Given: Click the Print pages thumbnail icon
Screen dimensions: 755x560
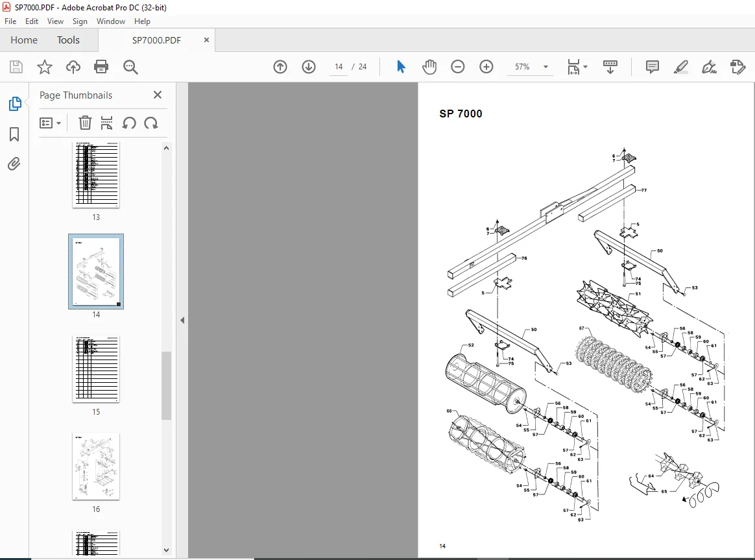Looking at the screenshot, I should pyautogui.click(x=106, y=123).
